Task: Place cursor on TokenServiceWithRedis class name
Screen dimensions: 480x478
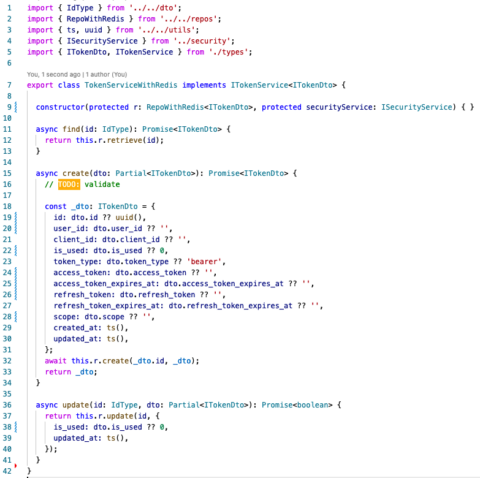Action: (x=131, y=85)
